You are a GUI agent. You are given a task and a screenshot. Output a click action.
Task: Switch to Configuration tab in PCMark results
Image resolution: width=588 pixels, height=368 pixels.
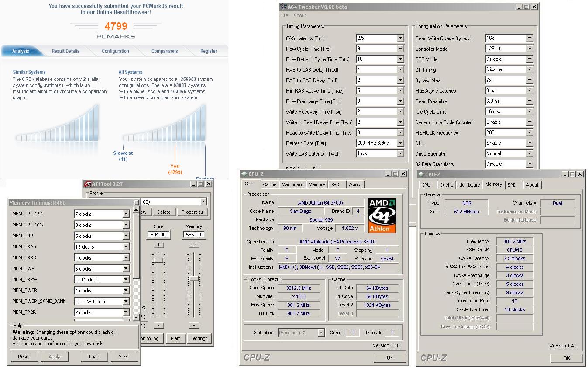click(x=115, y=51)
